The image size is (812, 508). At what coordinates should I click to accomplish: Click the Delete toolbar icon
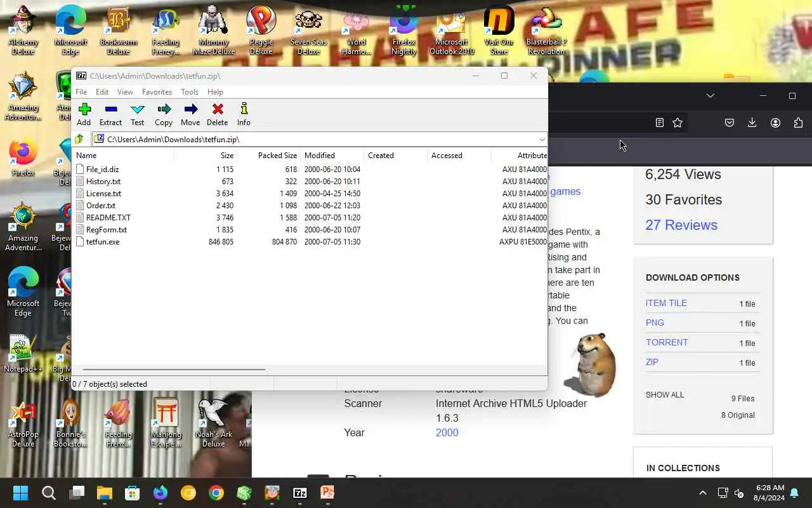[217, 114]
